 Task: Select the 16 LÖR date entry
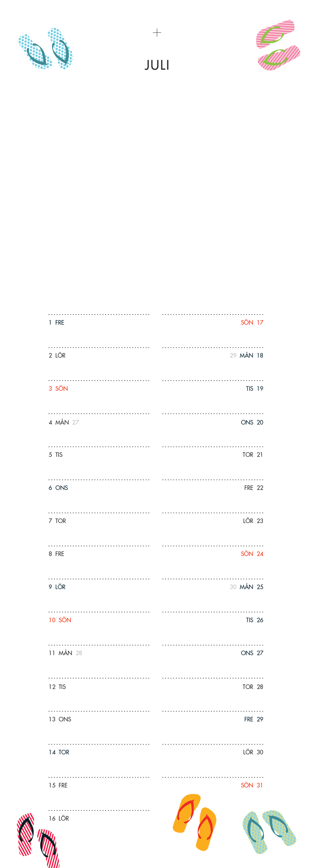click(59, 818)
